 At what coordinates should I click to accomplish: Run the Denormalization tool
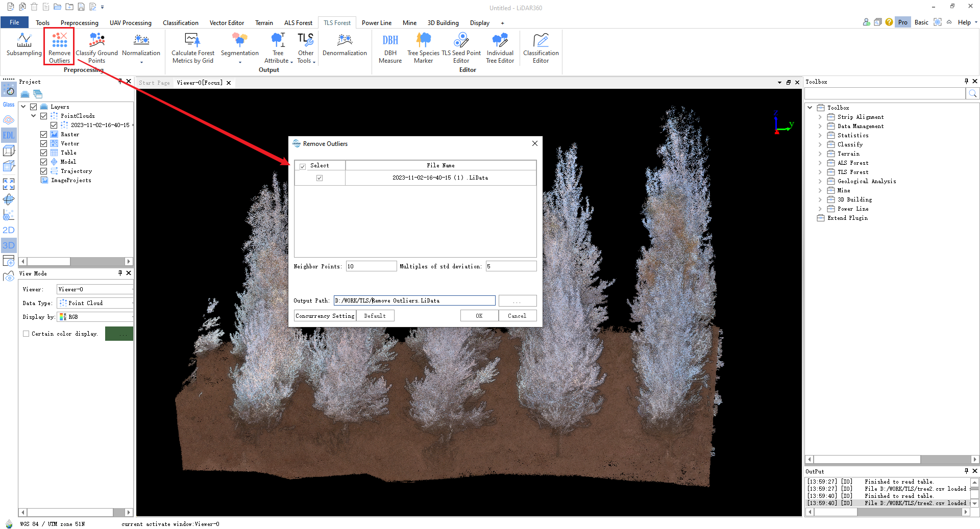point(345,45)
